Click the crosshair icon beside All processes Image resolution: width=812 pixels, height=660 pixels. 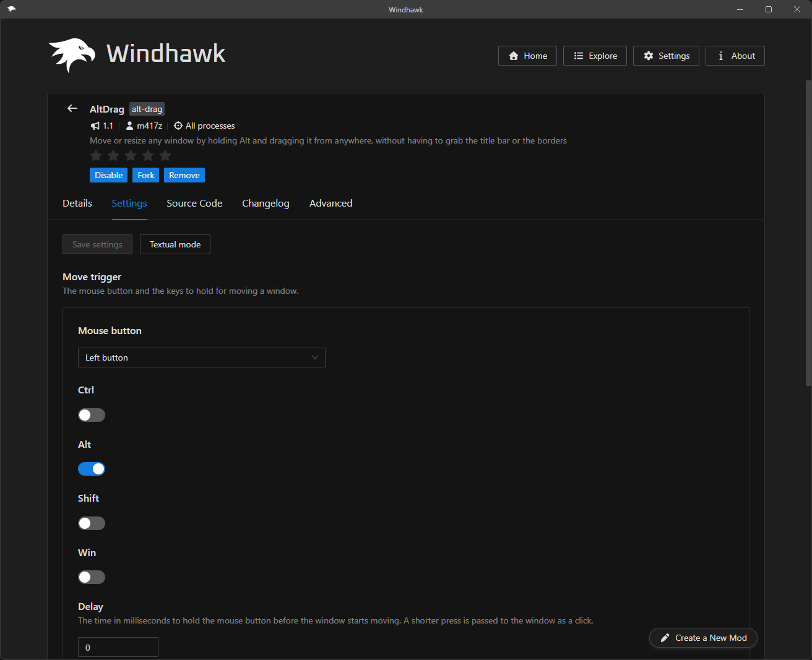[x=178, y=126]
